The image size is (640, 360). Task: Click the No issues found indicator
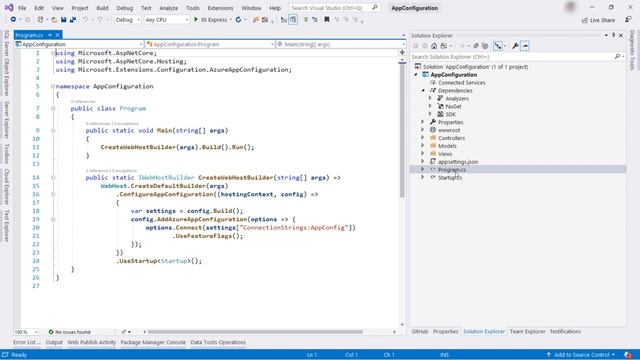click(x=69, y=332)
